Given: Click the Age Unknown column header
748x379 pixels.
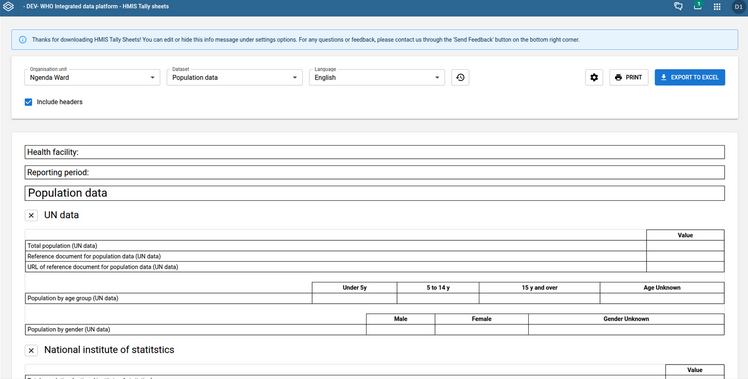Looking at the screenshot, I should tap(662, 287).
